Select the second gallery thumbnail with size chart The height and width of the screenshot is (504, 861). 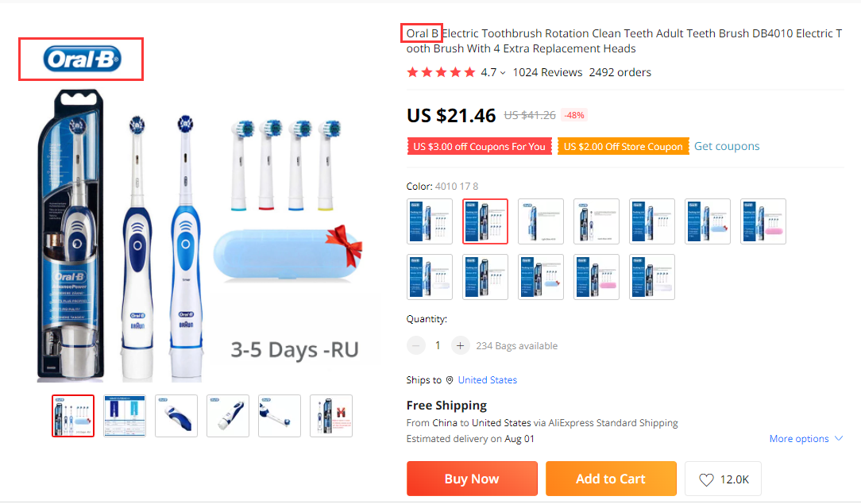pos(125,416)
